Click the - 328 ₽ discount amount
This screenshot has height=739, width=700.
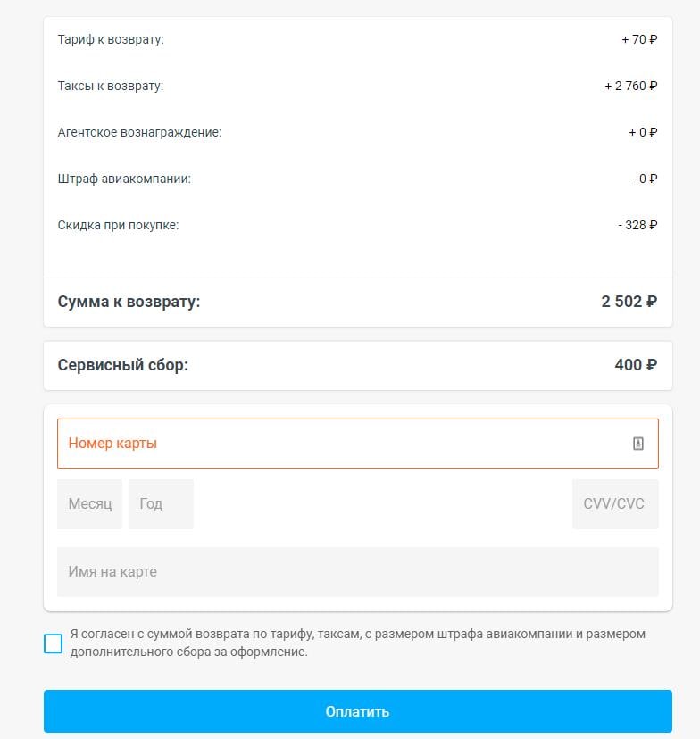click(637, 225)
